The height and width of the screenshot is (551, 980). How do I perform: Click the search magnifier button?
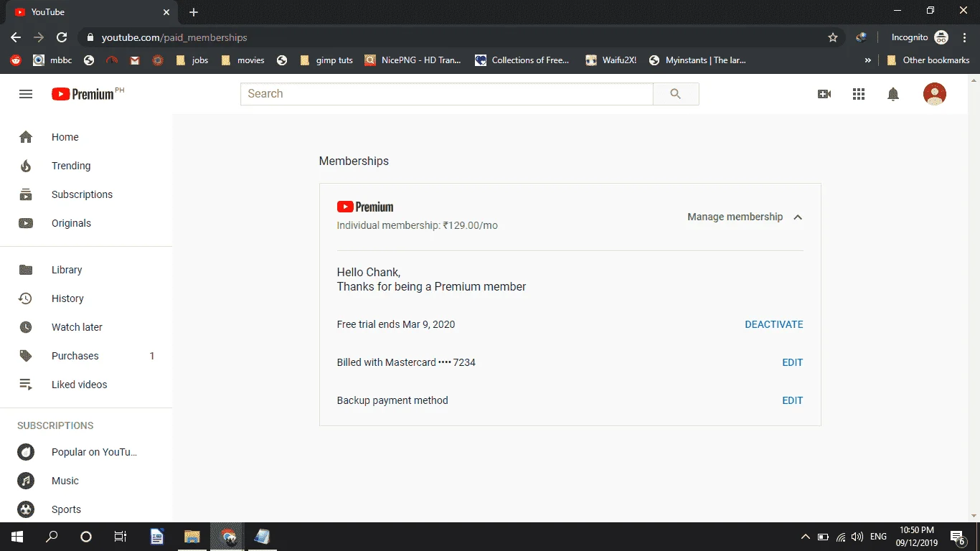(x=676, y=94)
